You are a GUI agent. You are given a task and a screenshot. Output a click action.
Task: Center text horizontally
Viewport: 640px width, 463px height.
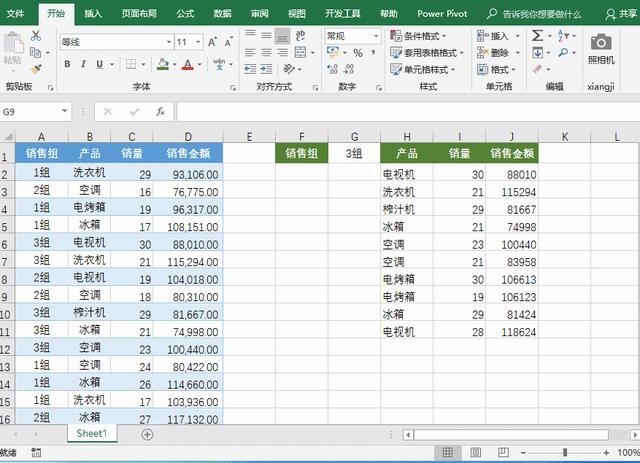266,52
